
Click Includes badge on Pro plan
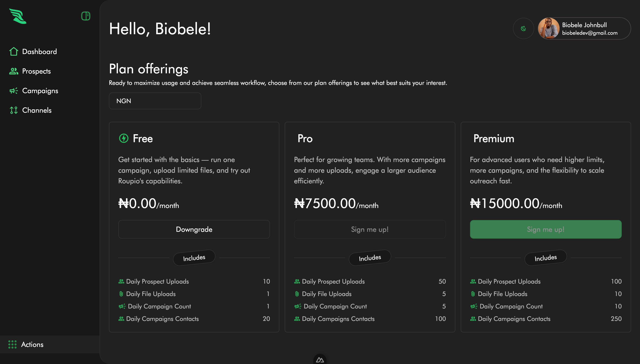(x=370, y=258)
